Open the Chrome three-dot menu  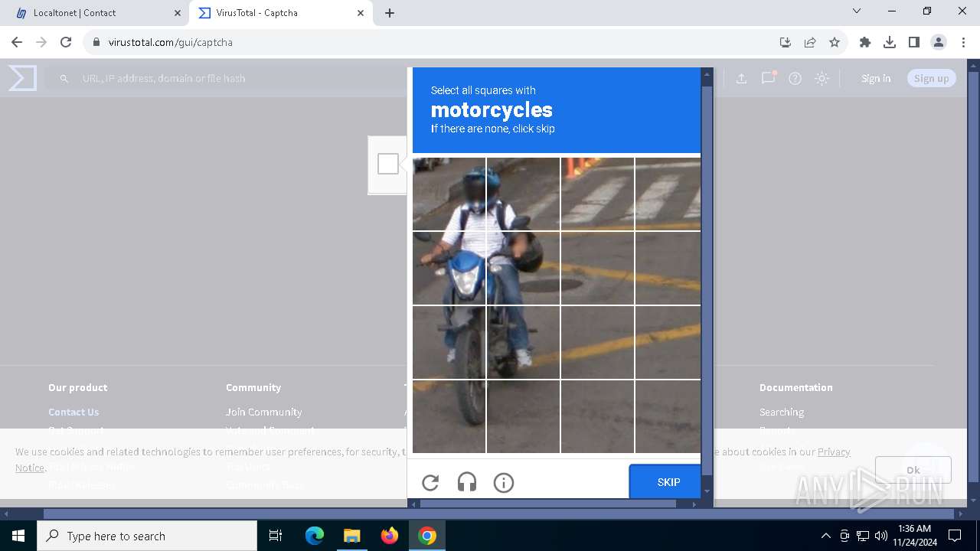(x=963, y=42)
